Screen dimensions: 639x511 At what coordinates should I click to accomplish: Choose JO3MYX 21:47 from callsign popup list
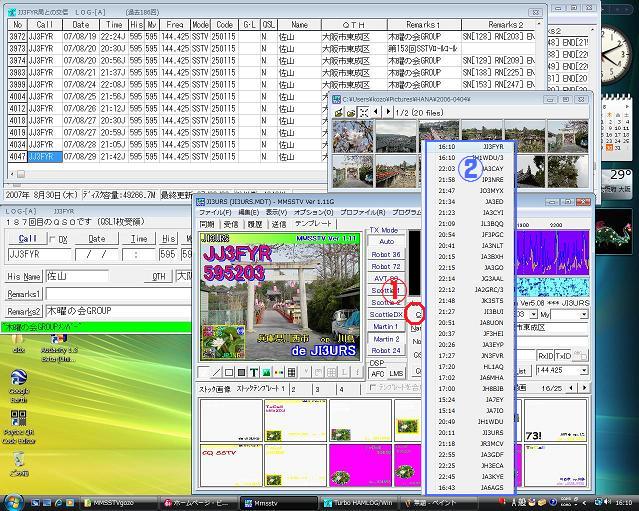coord(471,190)
